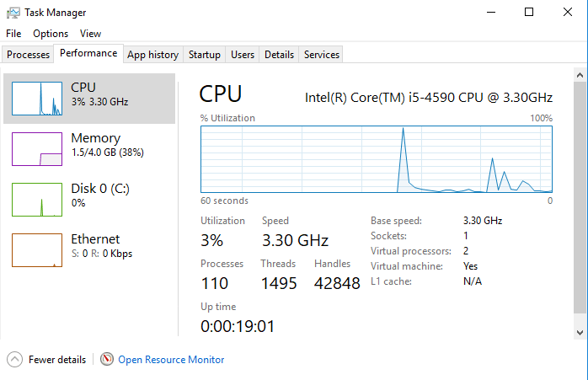Click the CPU utilization graph area
The width and height of the screenshot is (588, 380).
[x=376, y=159]
